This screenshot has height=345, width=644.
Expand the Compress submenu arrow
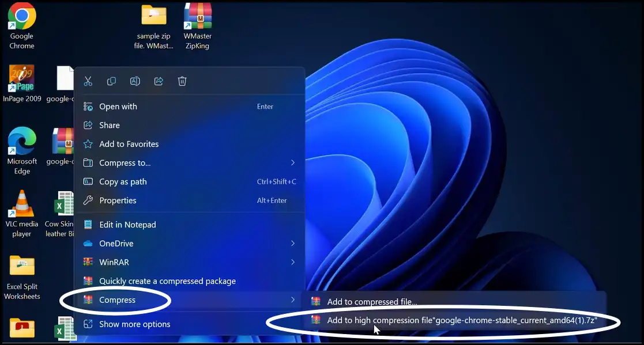click(x=293, y=300)
